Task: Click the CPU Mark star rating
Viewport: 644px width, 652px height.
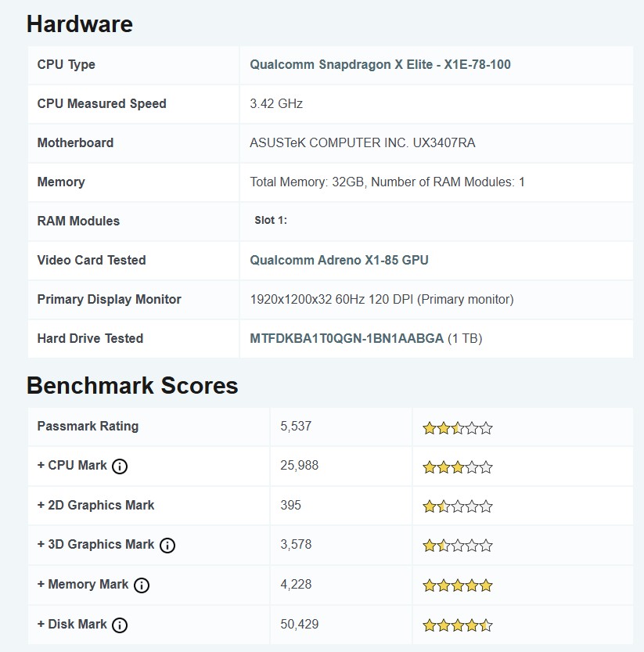Action: (x=458, y=467)
